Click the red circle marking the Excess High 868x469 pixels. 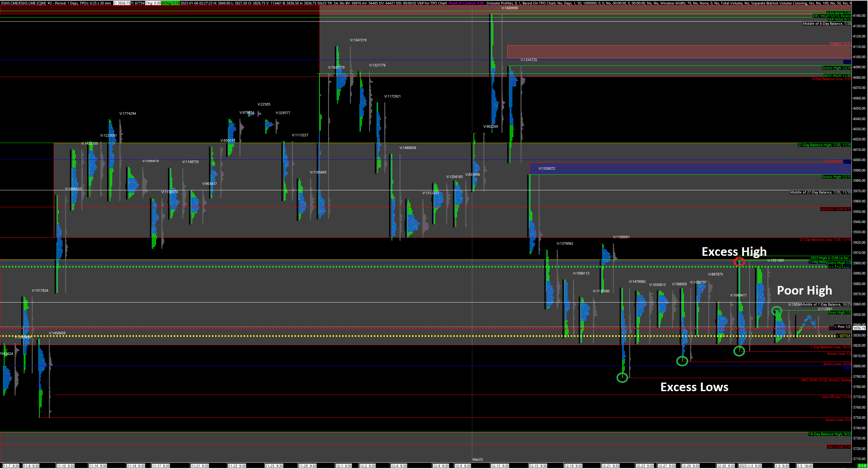739,262
